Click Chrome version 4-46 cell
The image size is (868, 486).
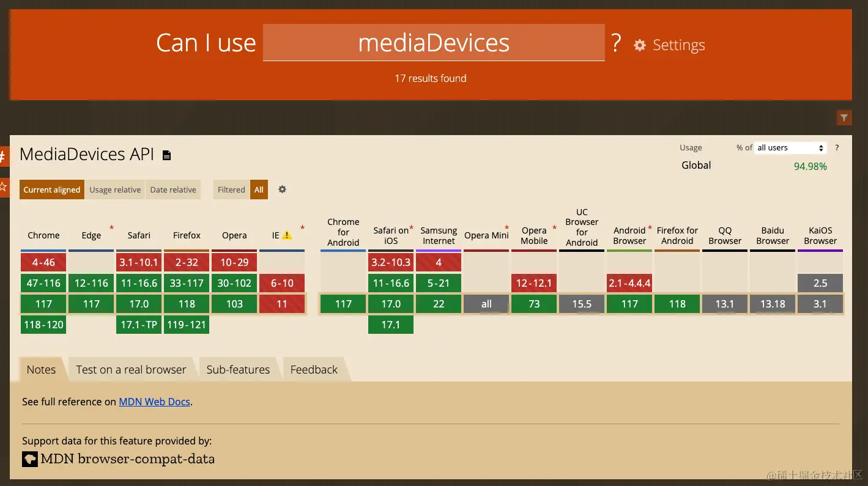[x=43, y=262]
